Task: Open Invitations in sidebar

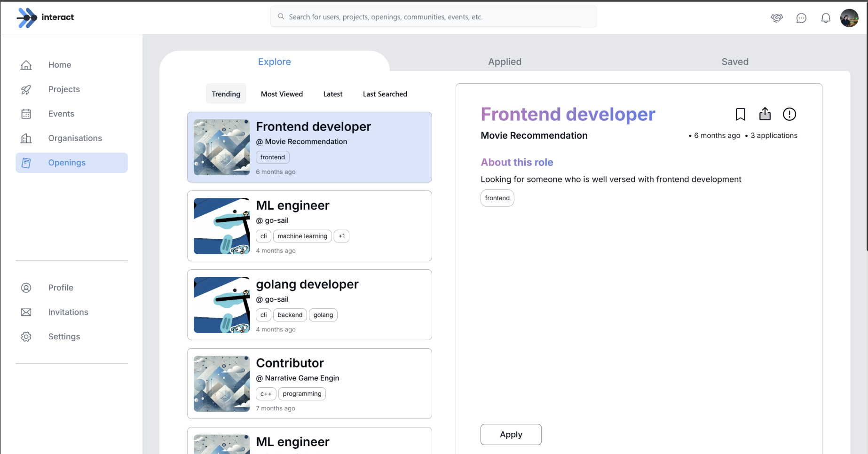Action: tap(68, 312)
